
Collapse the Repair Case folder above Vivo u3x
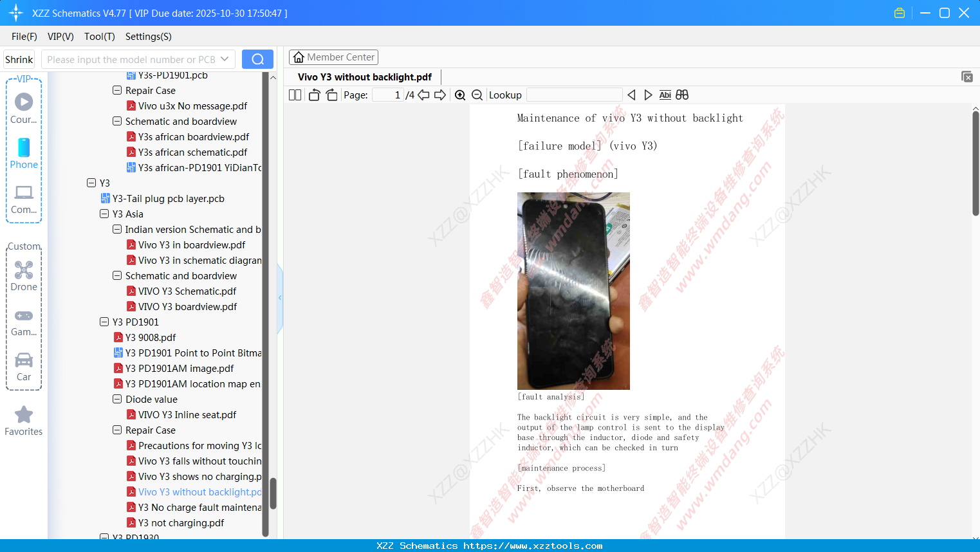pyautogui.click(x=117, y=91)
